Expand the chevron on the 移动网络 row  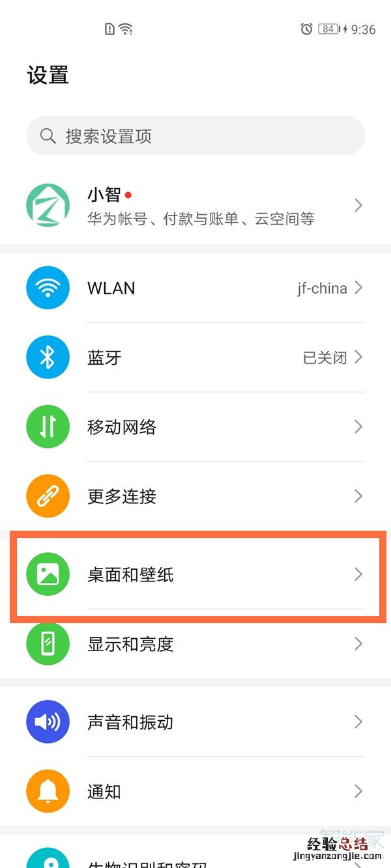pyautogui.click(x=358, y=427)
